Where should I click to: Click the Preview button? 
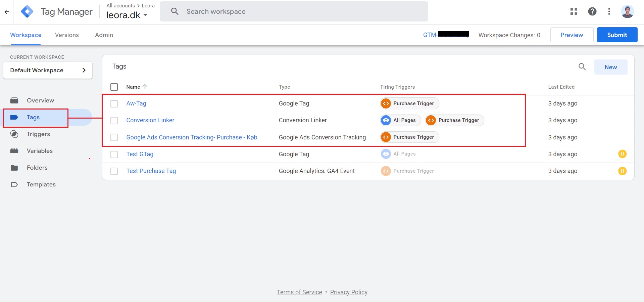tap(572, 35)
